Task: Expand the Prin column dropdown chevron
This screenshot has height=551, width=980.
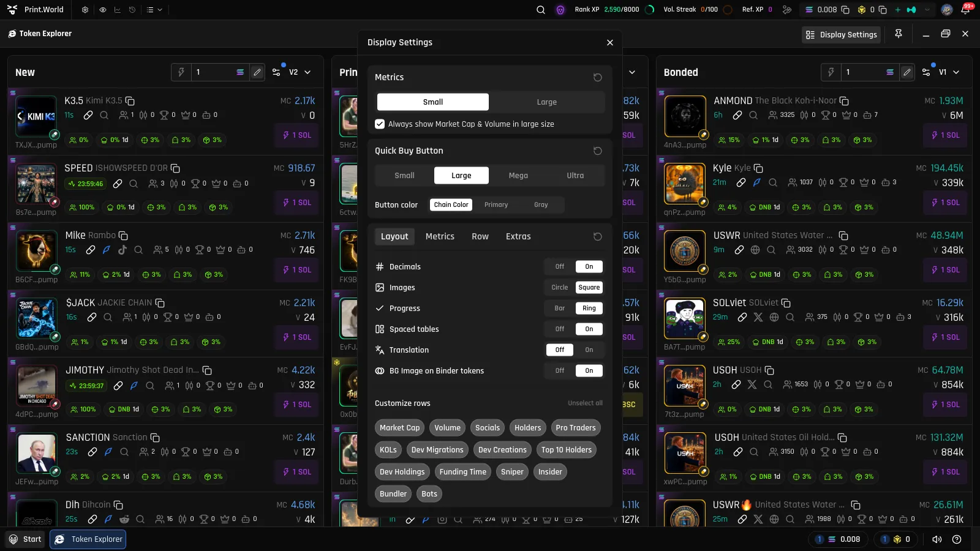Action: (632, 72)
